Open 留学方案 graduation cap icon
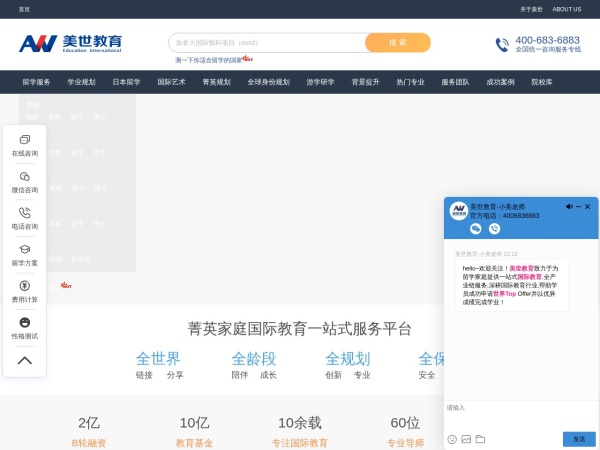Viewport: 600px width, 450px height. [25, 250]
